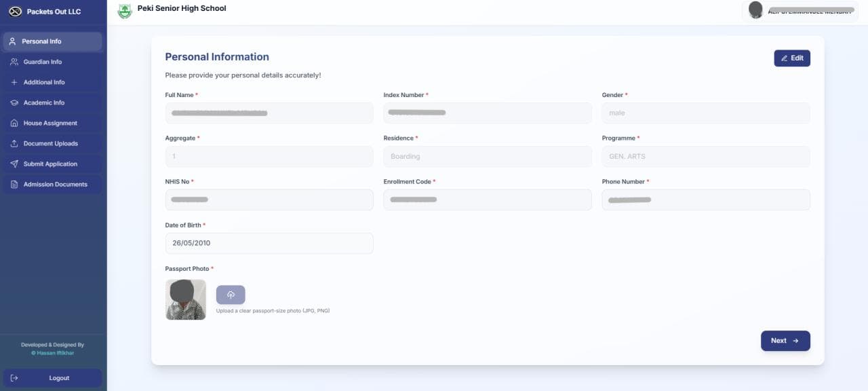Open the Gender field showing male
The image size is (868, 391).
point(706,113)
